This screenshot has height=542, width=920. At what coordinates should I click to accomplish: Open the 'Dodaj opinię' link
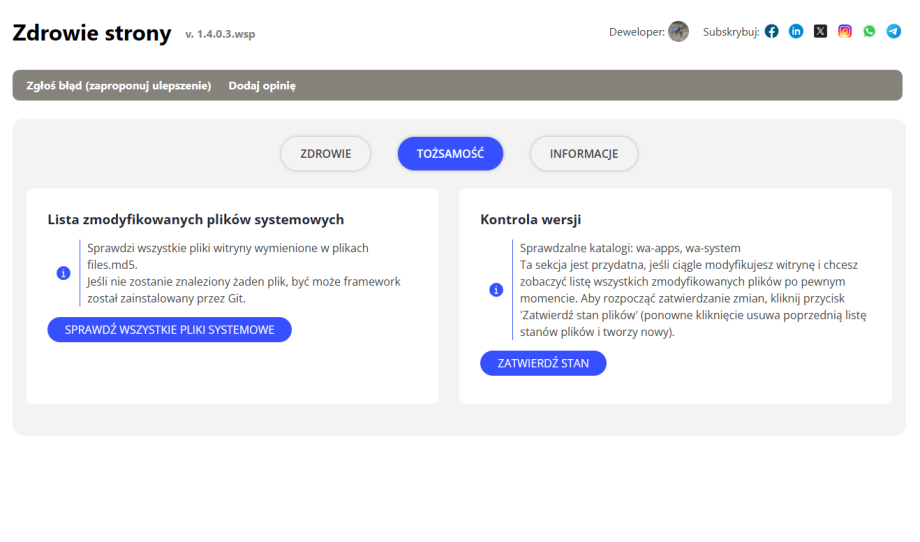click(262, 85)
